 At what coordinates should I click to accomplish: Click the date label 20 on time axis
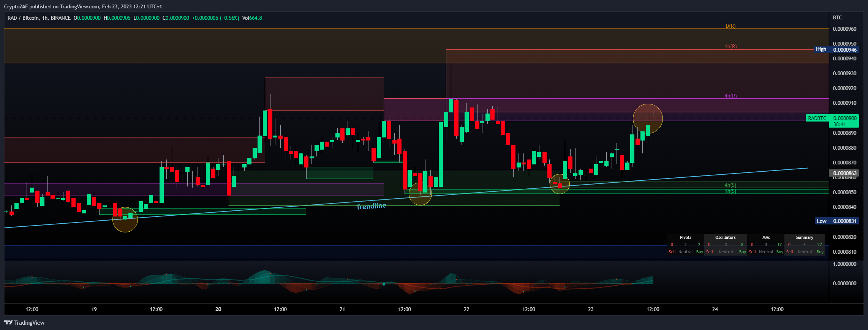point(218,309)
